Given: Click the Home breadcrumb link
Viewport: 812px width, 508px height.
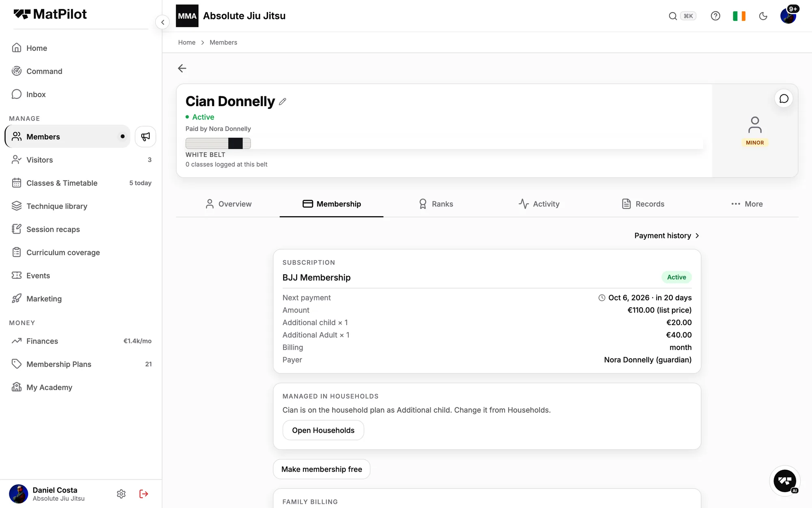Looking at the screenshot, I should [187, 42].
